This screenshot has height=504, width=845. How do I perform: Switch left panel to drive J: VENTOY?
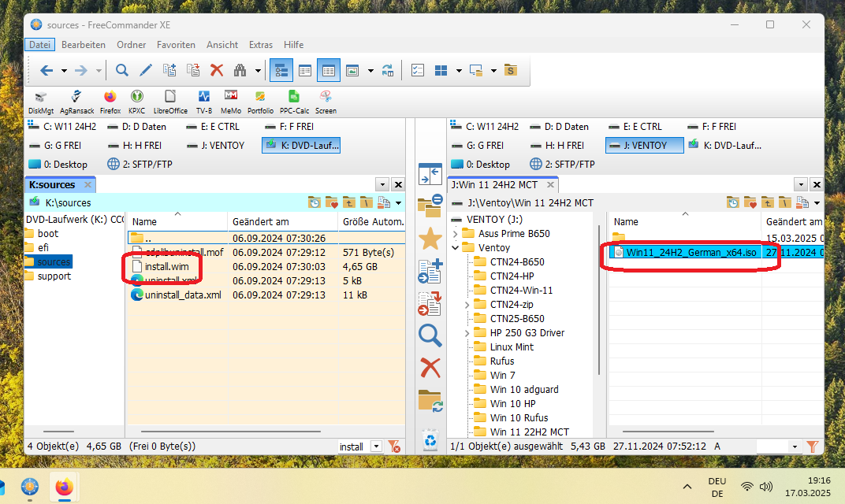(x=215, y=146)
